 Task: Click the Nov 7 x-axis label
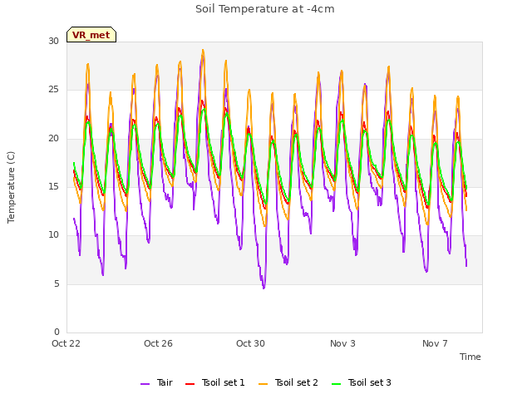[x=435, y=343]
